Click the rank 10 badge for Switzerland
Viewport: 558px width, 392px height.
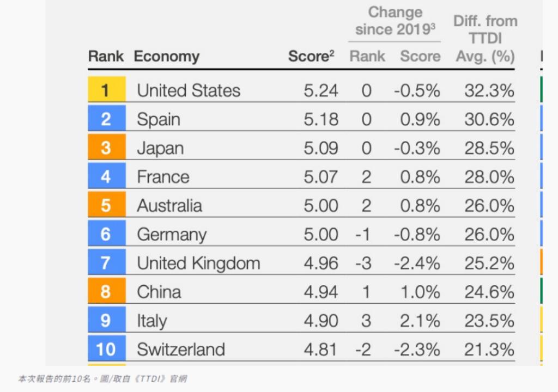[x=106, y=349]
